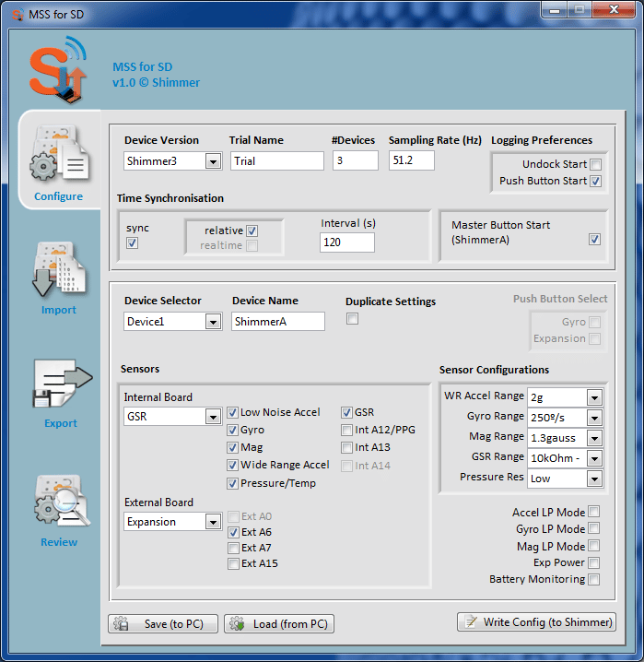
Task: Uncheck Low Noise Accel sensor
Action: point(232,412)
